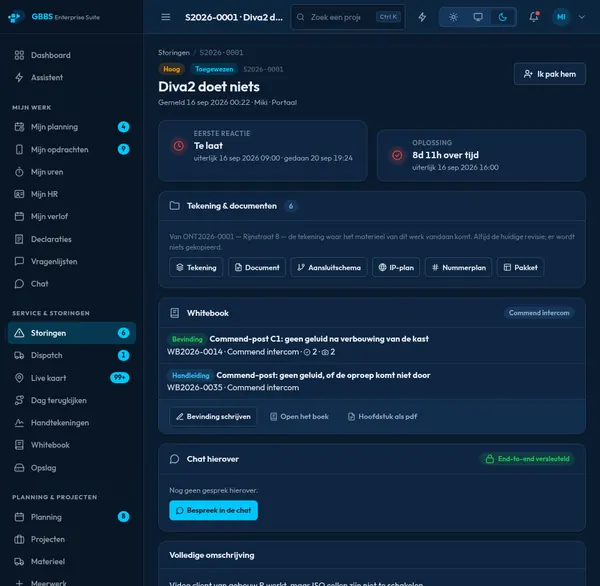Click the Volledige omschrijving heading

212,555
